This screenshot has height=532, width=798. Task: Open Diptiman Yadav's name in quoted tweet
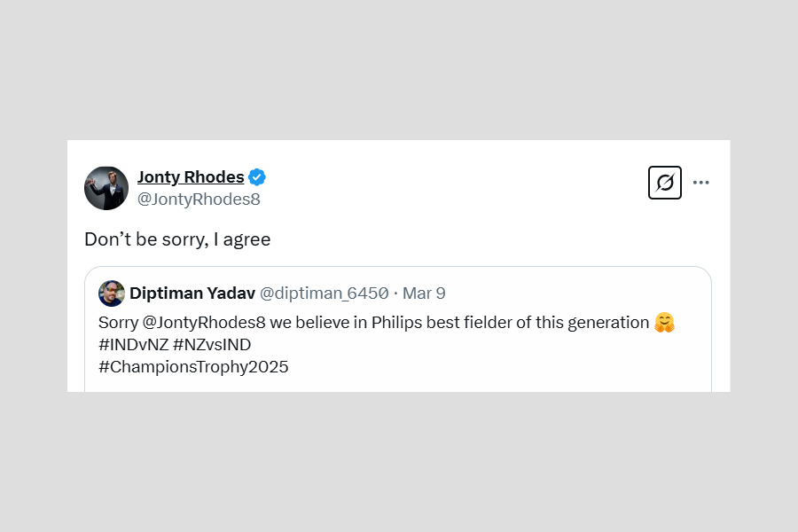[192, 293]
